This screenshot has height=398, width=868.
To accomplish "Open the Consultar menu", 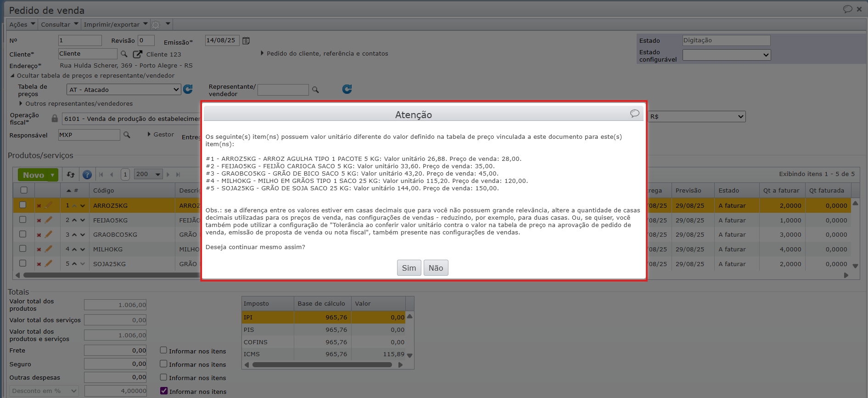I will click(60, 24).
